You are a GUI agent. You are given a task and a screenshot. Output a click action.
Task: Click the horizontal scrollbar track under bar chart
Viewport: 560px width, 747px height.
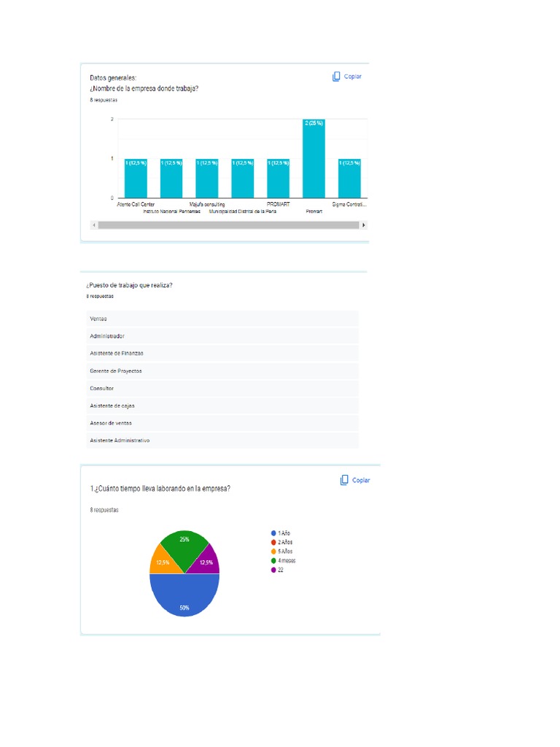[x=228, y=225]
